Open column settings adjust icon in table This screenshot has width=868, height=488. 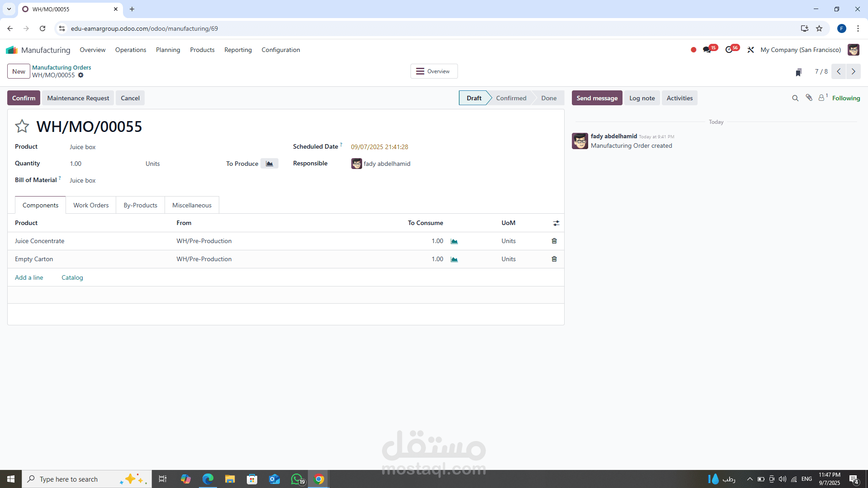pos(556,223)
